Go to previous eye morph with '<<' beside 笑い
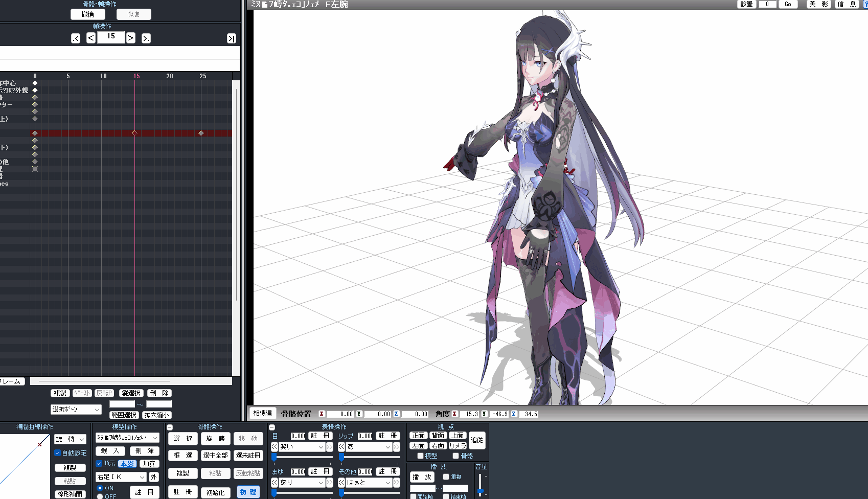The width and height of the screenshot is (868, 499). pos(275,447)
